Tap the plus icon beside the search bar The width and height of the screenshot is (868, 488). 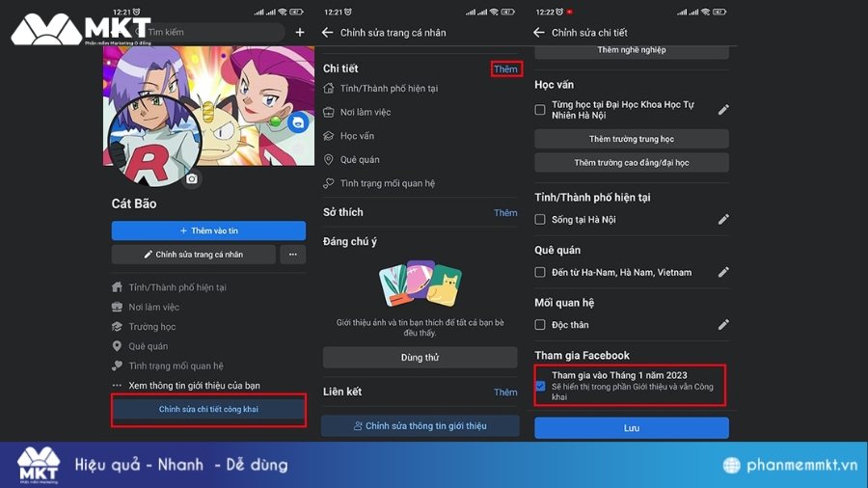[300, 32]
